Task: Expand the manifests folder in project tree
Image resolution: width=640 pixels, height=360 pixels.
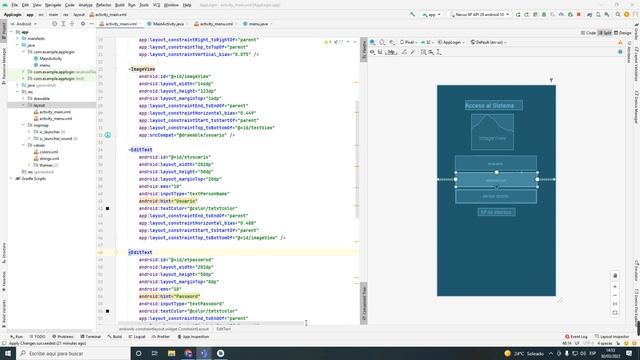Action: click(18, 38)
